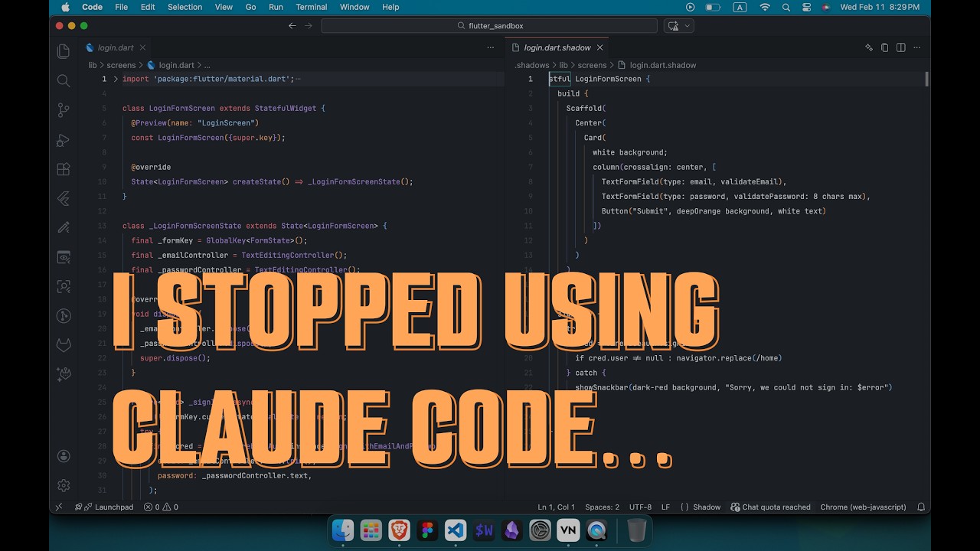The height and width of the screenshot is (551, 980).
Task: Open the Search view in activity bar
Action: click(64, 80)
